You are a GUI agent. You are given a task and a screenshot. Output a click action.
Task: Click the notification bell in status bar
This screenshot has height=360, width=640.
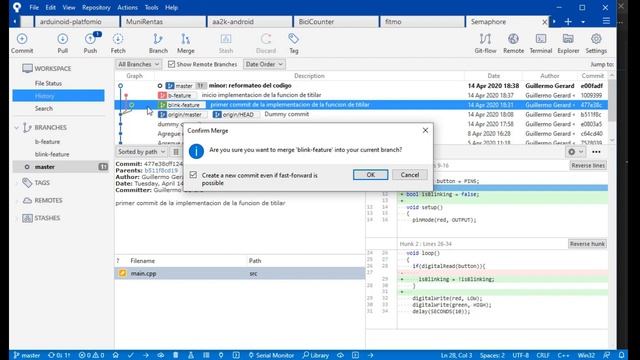[x=621, y=355]
